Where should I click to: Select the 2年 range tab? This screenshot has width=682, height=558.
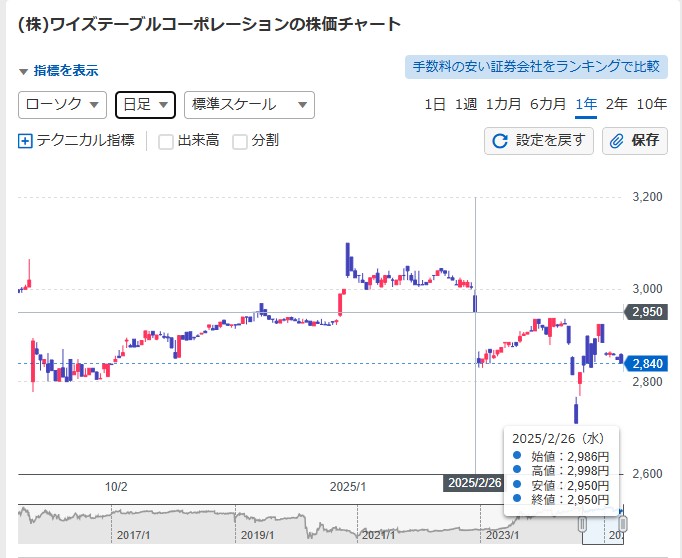click(x=617, y=104)
